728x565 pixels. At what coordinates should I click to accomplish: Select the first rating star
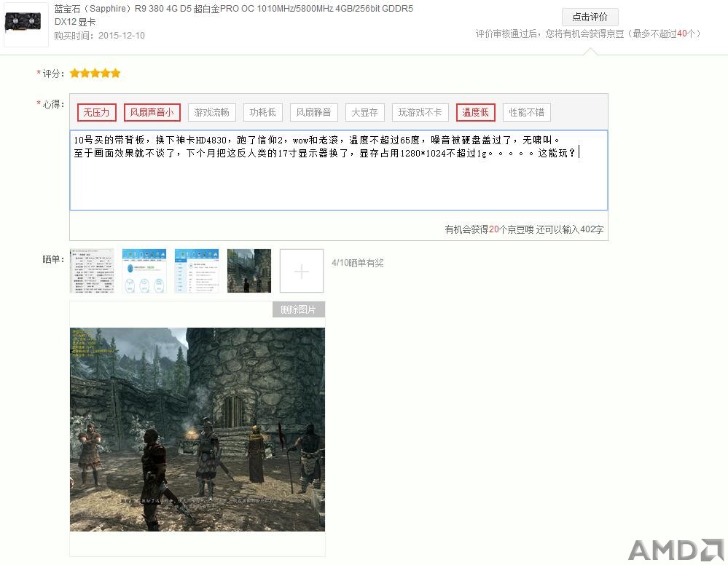coord(75,74)
